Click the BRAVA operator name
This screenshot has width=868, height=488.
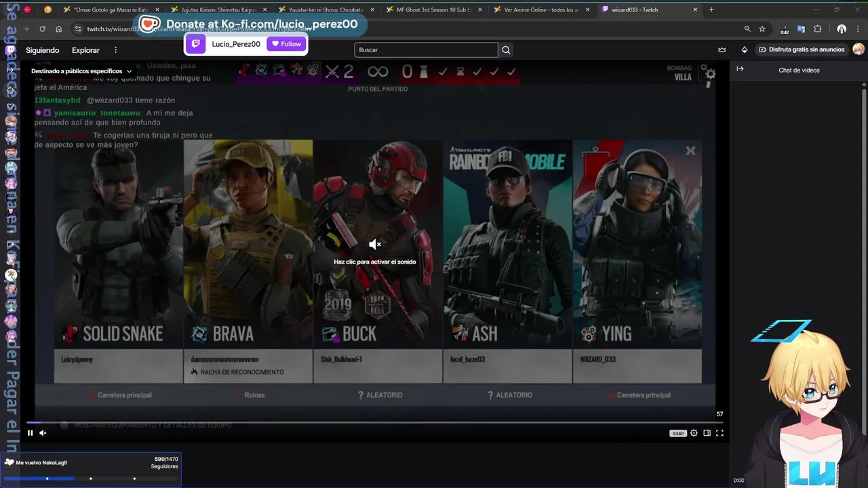pos(233,333)
